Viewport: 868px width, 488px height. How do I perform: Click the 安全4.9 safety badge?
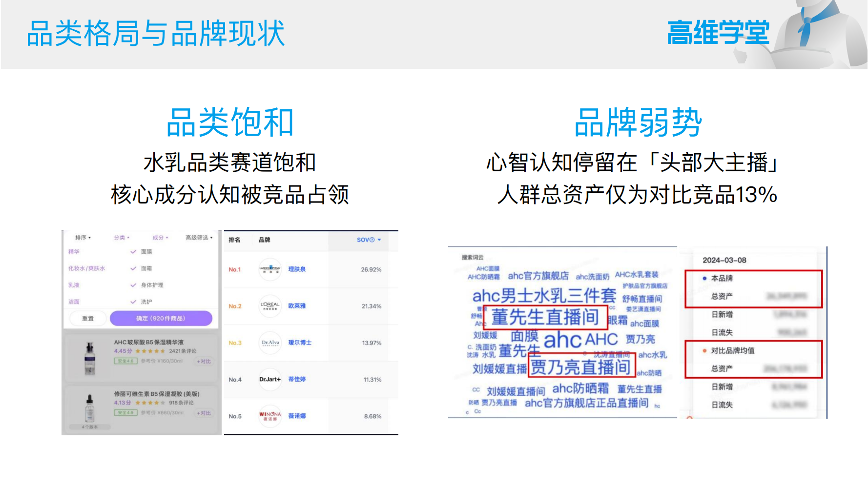126,413
